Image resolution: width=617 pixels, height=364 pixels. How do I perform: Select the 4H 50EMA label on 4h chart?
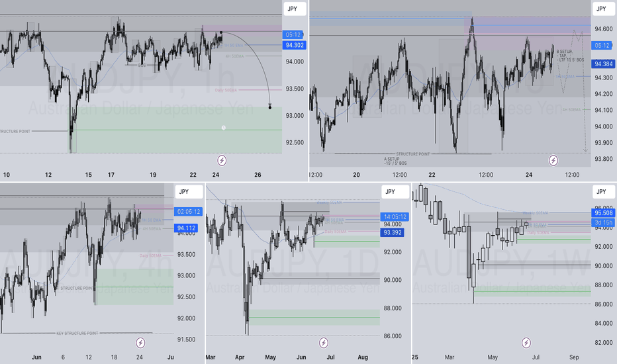152,228
